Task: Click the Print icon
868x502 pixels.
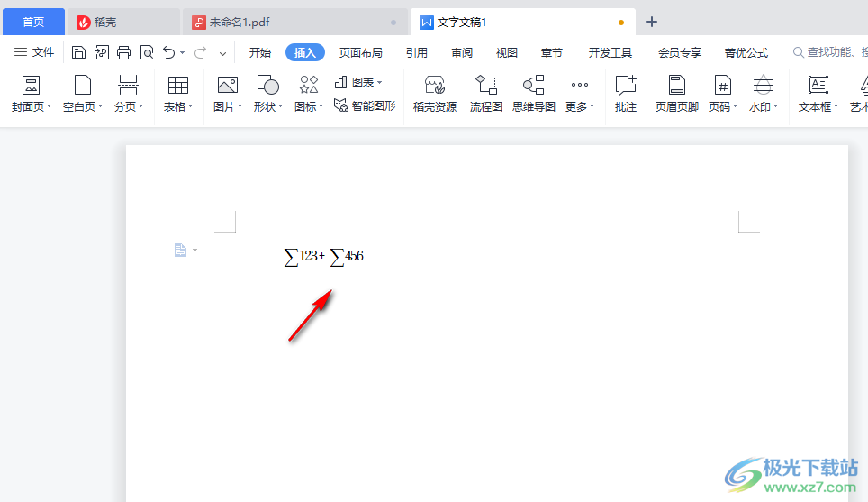Action: click(x=124, y=52)
